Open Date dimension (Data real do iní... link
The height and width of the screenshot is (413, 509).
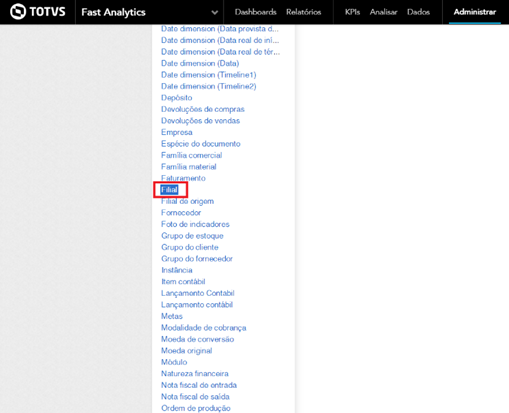click(220, 40)
